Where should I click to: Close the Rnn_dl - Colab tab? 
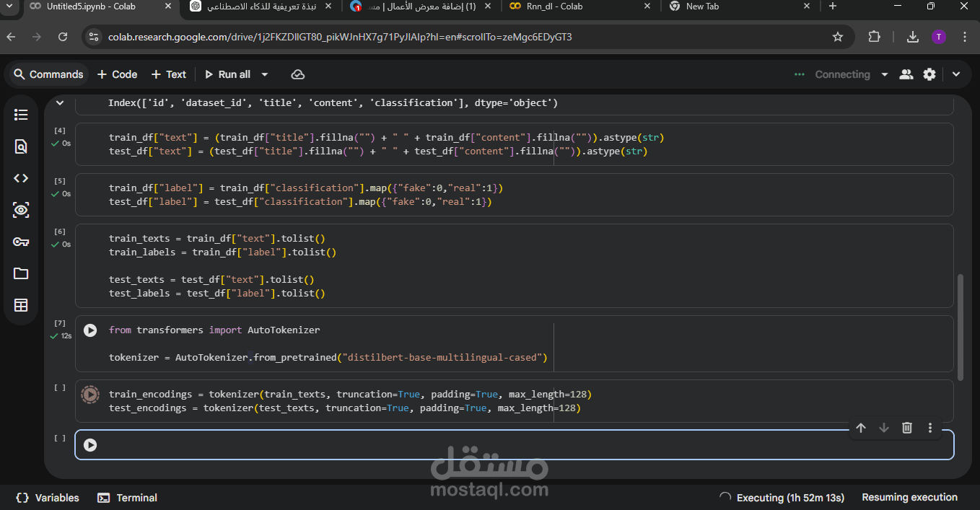pyautogui.click(x=648, y=6)
